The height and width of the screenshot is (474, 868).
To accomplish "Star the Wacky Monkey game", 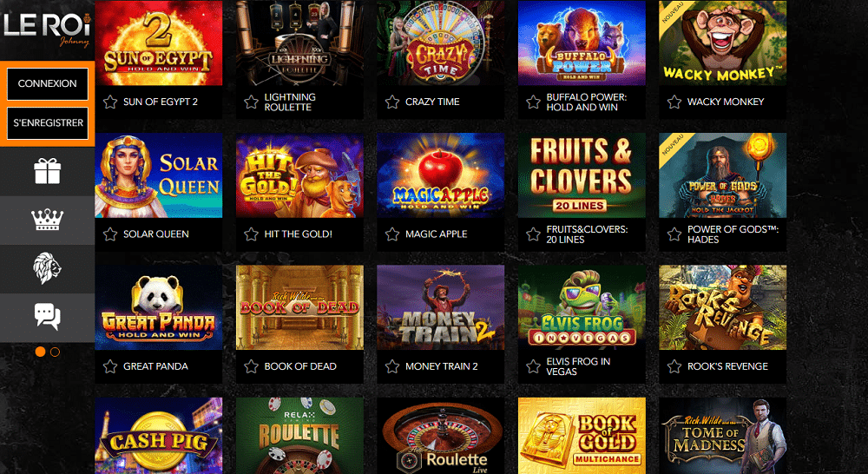I will [x=674, y=102].
